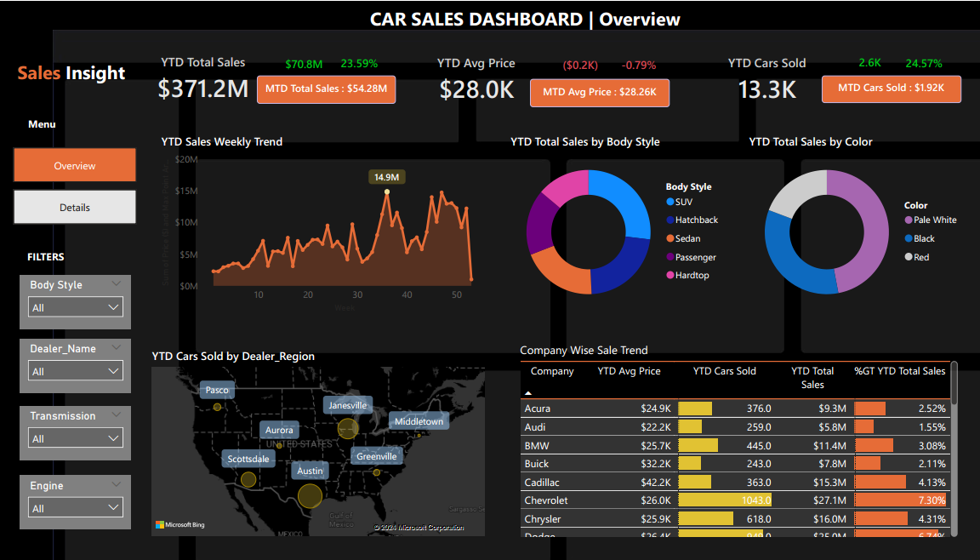
Task: Click MTD Cars Sold $1.92K button
Action: [892, 89]
